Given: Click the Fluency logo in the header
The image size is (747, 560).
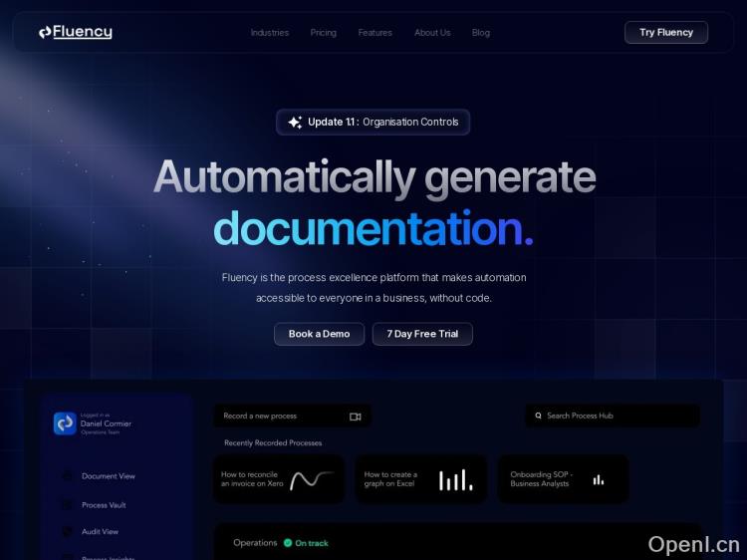Looking at the screenshot, I should (76, 32).
